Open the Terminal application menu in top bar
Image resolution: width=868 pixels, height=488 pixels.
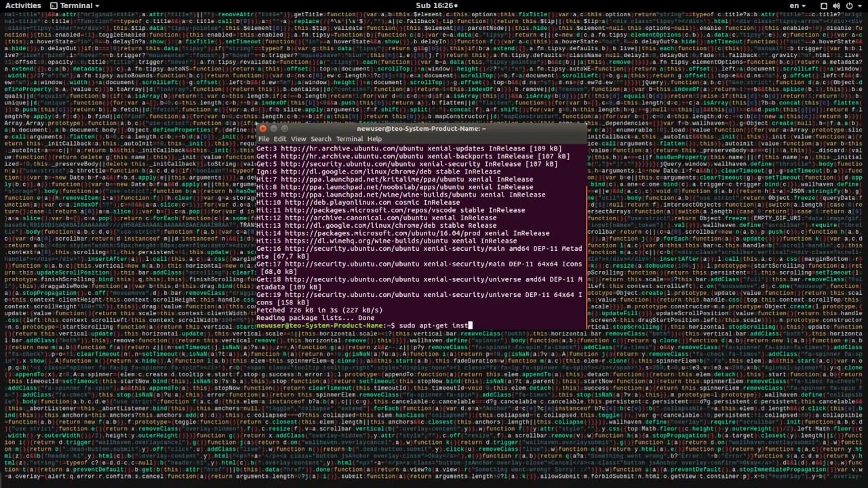[75, 5]
